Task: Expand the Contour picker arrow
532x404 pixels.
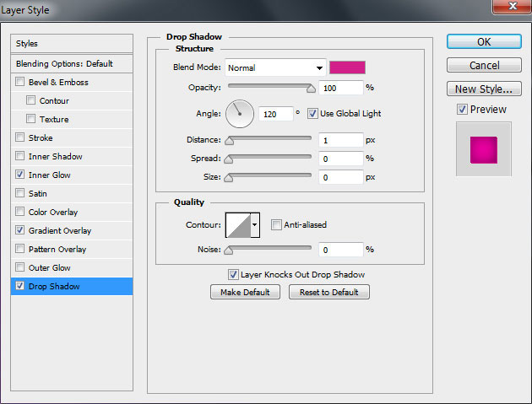Action: (255, 225)
